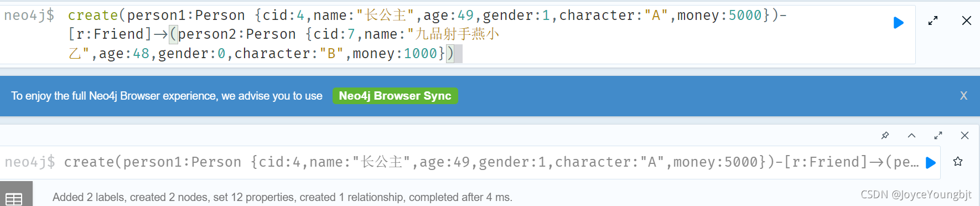
Task: Run the query in the top editor
Action: click(899, 23)
